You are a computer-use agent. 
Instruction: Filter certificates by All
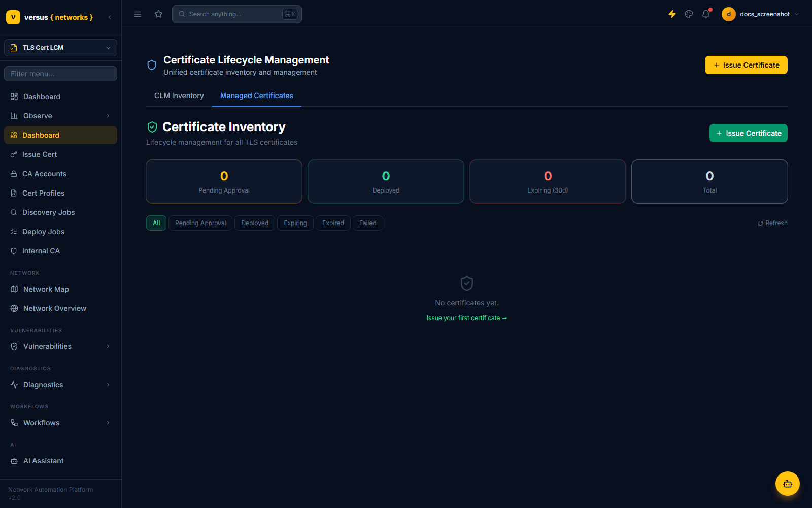tap(156, 223)
